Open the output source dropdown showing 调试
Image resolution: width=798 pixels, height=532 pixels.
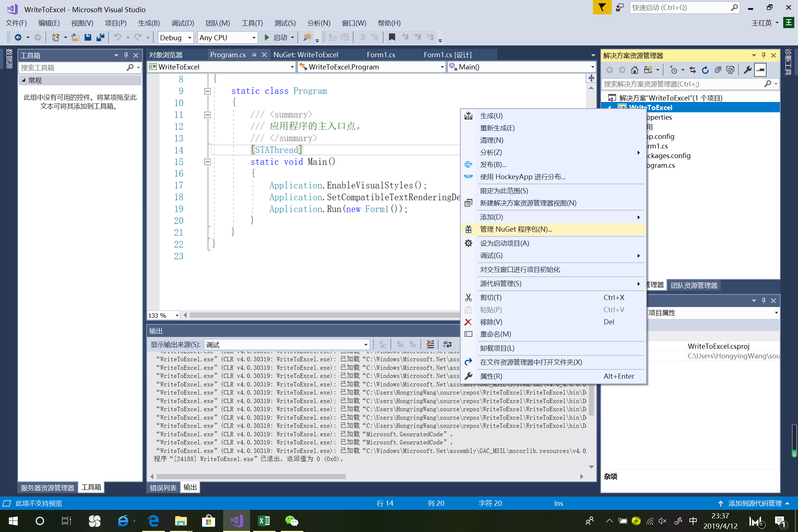coord(365,344)
